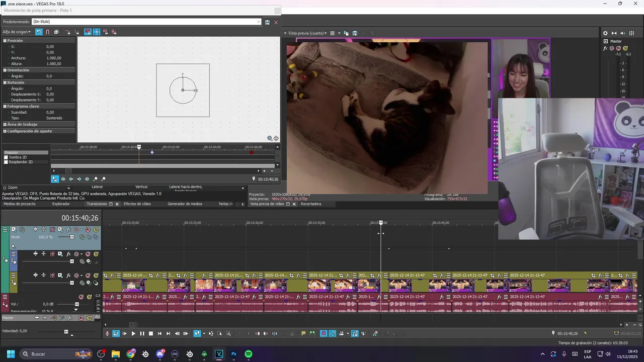
Task: Mute audio track 4
Action: [81, 297]
